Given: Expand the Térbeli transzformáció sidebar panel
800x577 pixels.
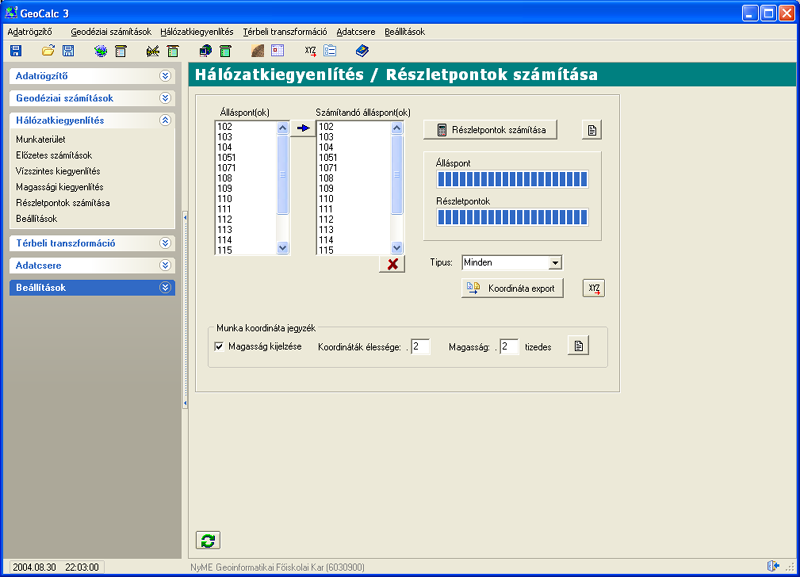Looking at the screenshot, I should tap(165, 243).
